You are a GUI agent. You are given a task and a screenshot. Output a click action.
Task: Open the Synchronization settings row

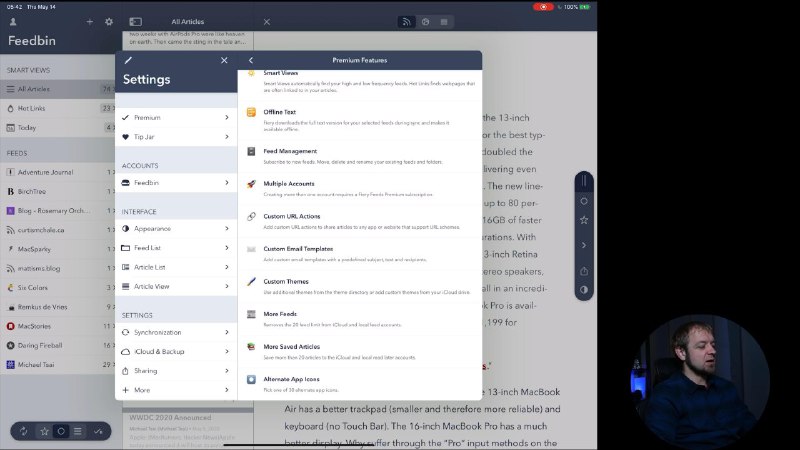click(175, 332)
